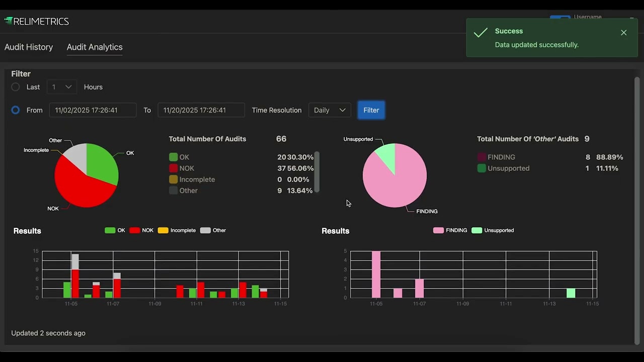Click the gray Other pie slice
This screenshot has width=644, height=362.
(x=77, y=156)
